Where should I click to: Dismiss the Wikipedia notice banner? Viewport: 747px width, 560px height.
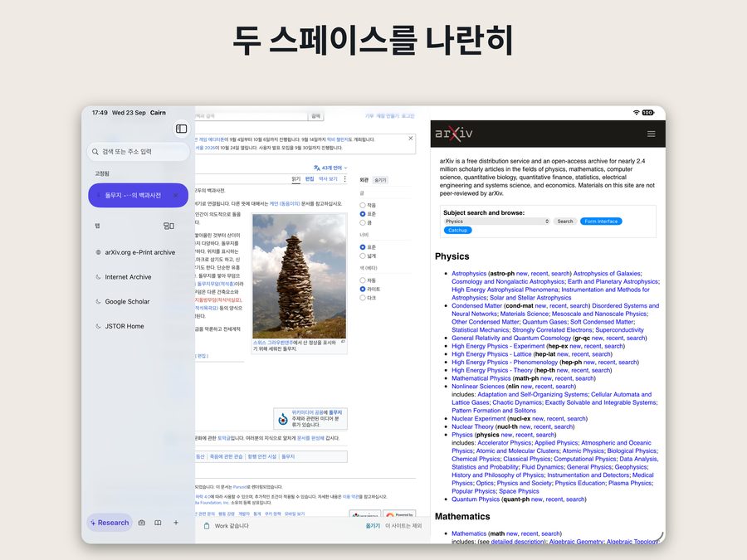[411, 138]
